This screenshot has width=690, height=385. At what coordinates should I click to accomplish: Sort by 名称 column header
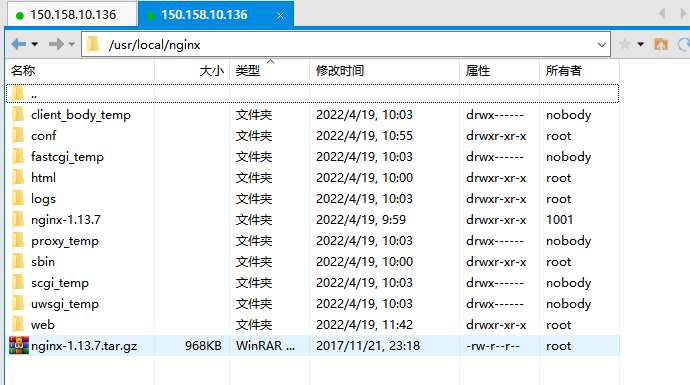tap(81, 70)
